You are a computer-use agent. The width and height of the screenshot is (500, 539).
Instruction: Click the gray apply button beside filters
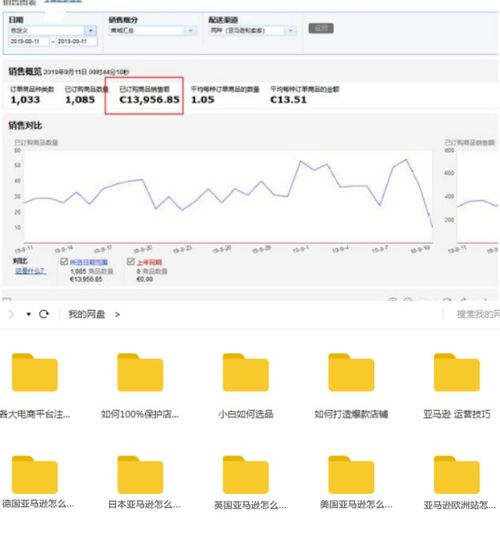click(321, 28)
